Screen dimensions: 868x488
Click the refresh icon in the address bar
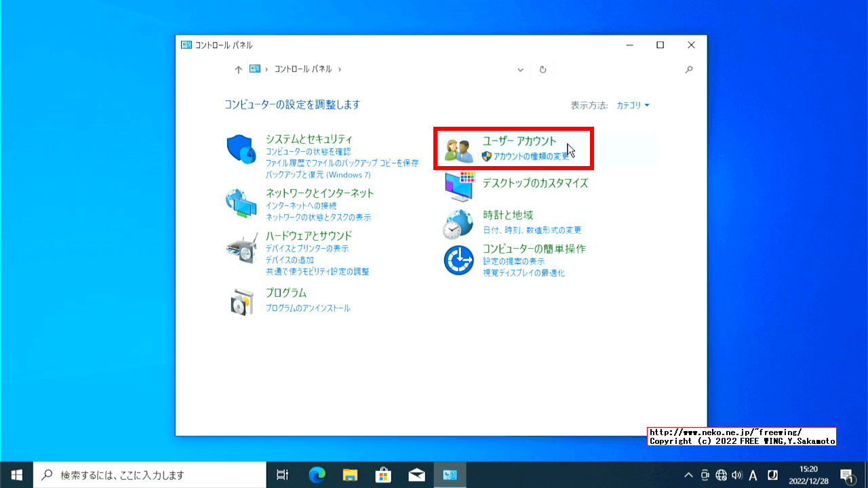tap(542, 69)
